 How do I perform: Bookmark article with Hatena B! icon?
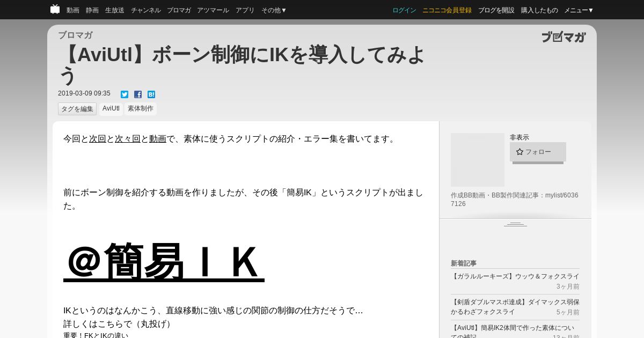coord(151,94)
